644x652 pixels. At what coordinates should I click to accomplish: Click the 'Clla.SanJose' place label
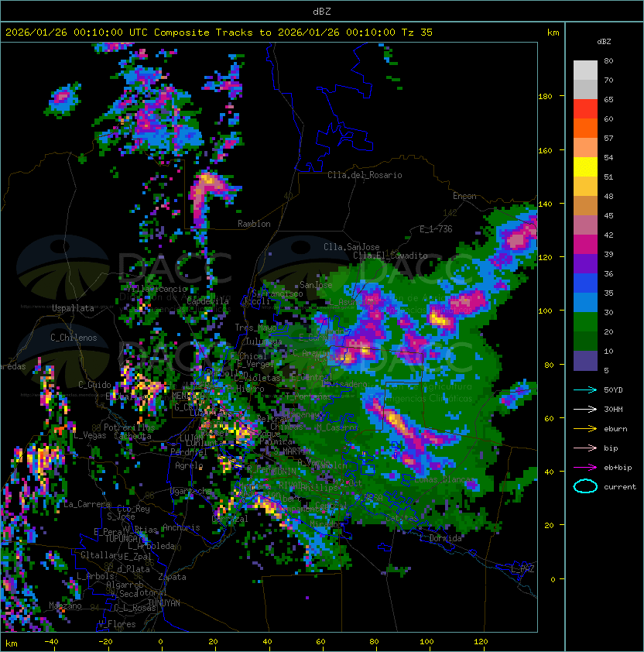[x=351, y=247]
